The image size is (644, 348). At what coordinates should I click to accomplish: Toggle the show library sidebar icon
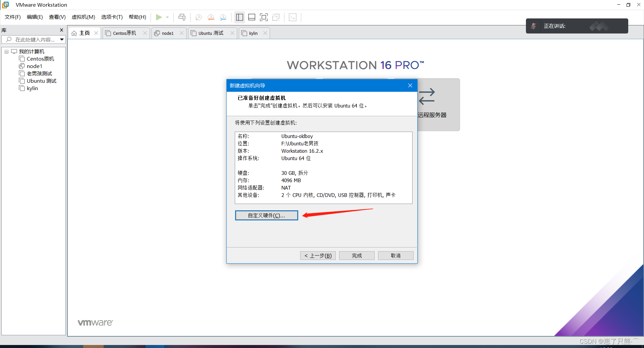(x=239, y=17)
